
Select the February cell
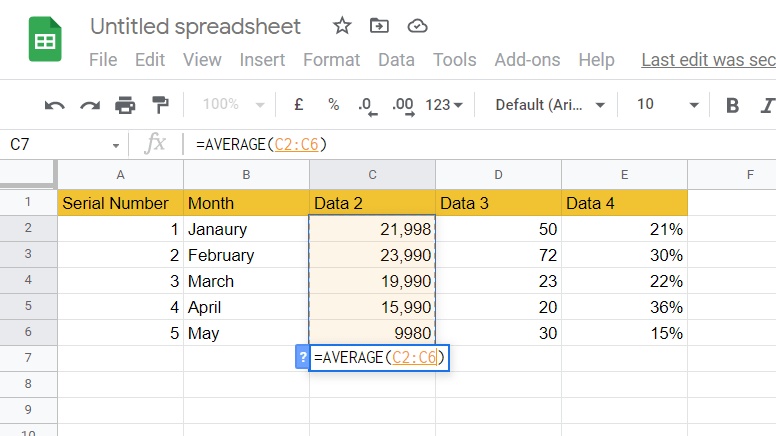pos(246,255)
